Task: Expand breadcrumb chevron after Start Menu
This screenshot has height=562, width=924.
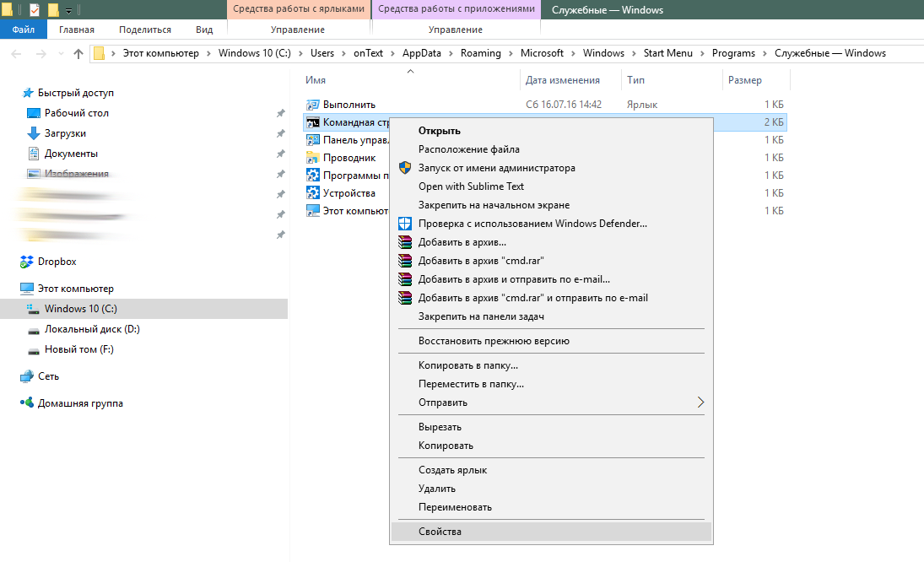Action: (702, 54)
